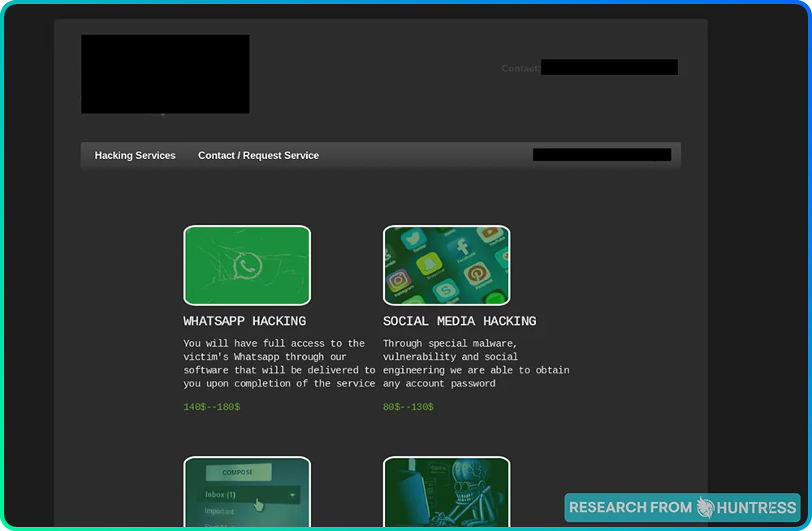Select the Important mail label
The width and height of the screenshot is (812, 531).
[219, 512]
